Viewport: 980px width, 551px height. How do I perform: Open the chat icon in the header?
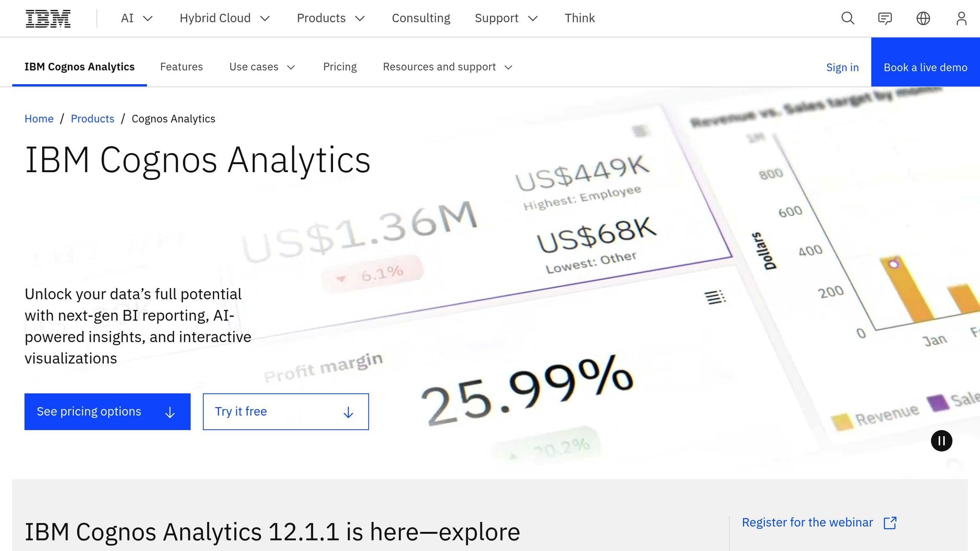pos(885,18)
